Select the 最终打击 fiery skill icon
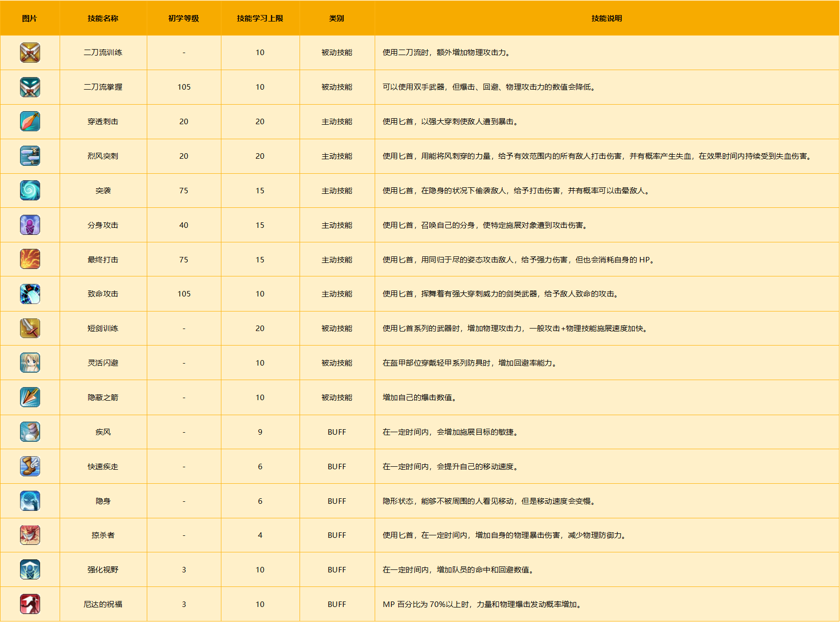This screenshot has width=840, height=622. tap(30, 259)
